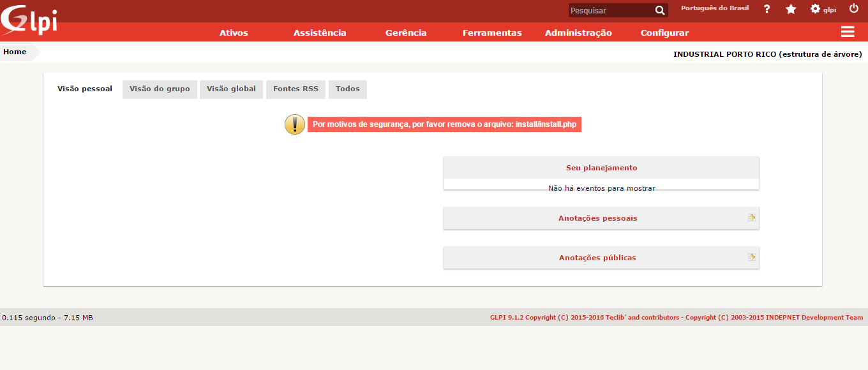The image size is (868, 370).
Task: Open the Ferramentas menu
Action: click(x=492, y=33)
